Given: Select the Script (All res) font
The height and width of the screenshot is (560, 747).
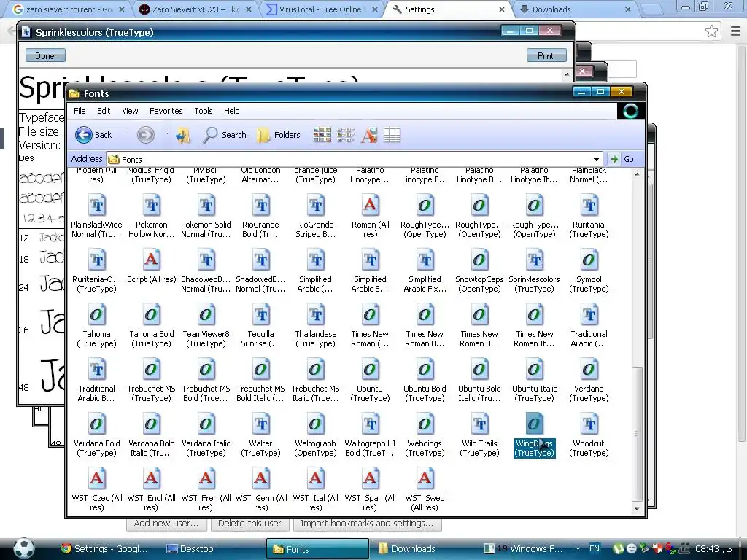Looking at the screenshot, I should [152, 267].
